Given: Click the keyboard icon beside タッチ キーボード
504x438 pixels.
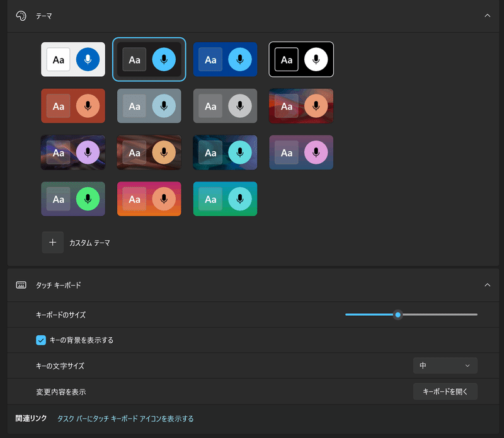Looking at the screenshot, I should [21, 285].
